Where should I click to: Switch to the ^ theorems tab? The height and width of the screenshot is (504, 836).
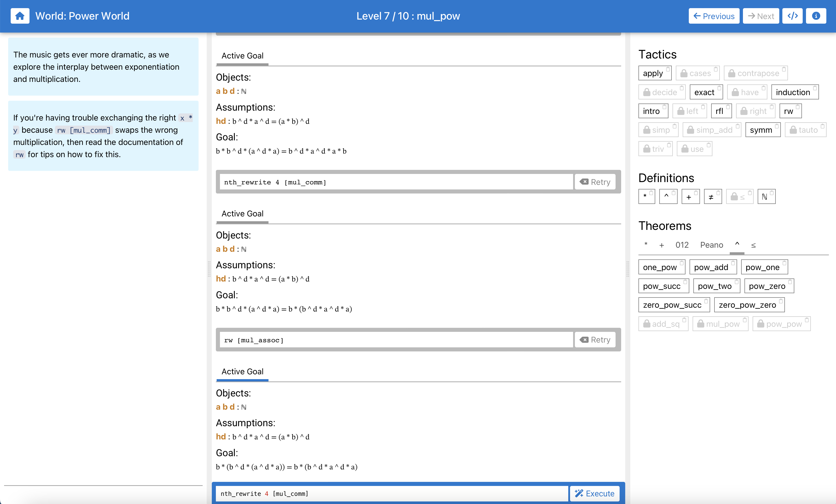[x=737, y=245]
